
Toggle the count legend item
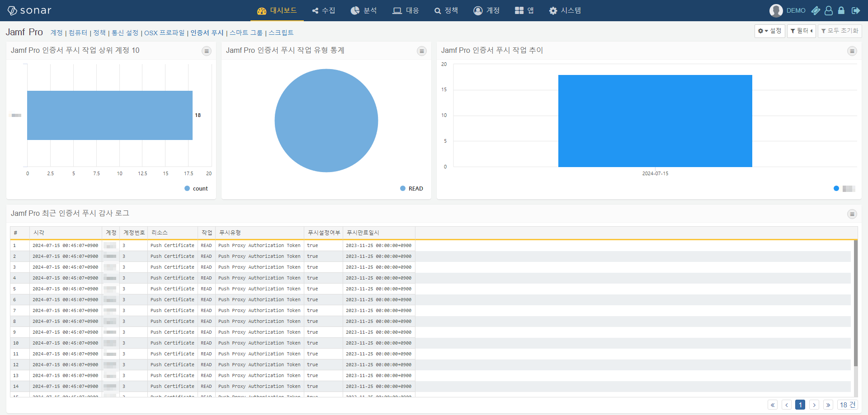tap(196, 189)
